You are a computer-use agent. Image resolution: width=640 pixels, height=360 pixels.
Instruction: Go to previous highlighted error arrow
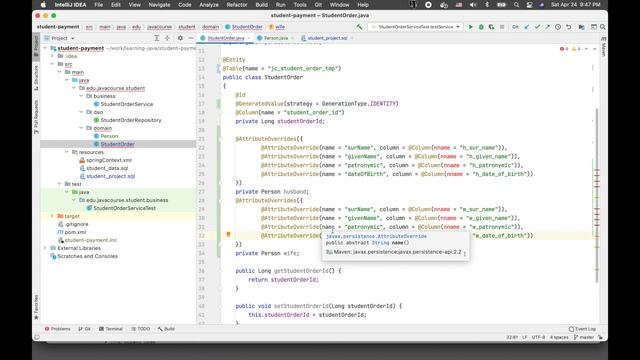(x=587, y=49)
